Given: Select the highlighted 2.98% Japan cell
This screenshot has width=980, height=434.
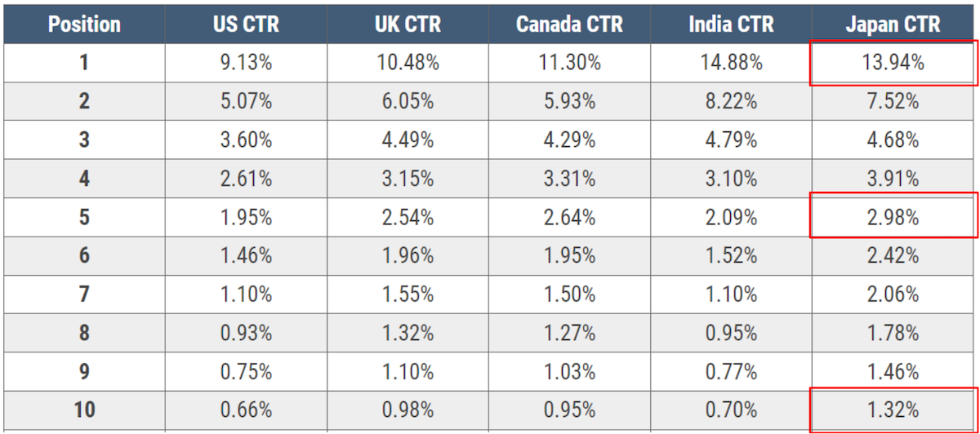Looking at the screenshot, I should click(893, 218).
